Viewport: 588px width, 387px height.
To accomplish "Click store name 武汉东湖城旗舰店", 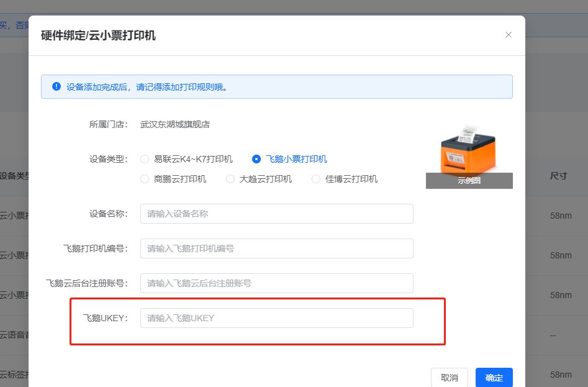I will [x=175, y=124].
